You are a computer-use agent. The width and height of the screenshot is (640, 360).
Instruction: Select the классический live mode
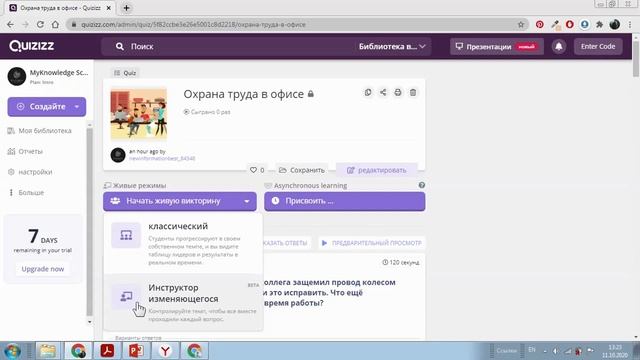pyautogui.click(x=183, y=243)
